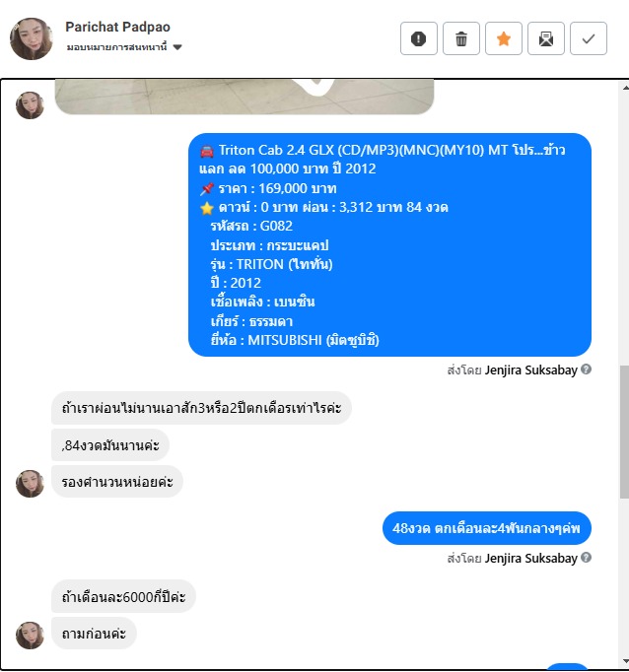
Task: Click sender avatar beside รองคำนวนหน่อยค่ะ message
Action: pos(30,484)
